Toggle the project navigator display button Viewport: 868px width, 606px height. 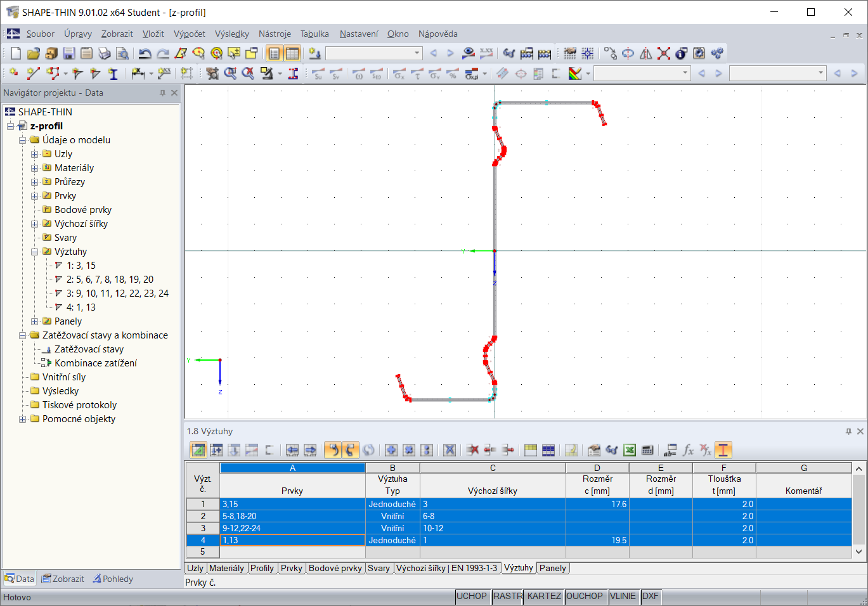pyautogui.click(x=274, y=53)
